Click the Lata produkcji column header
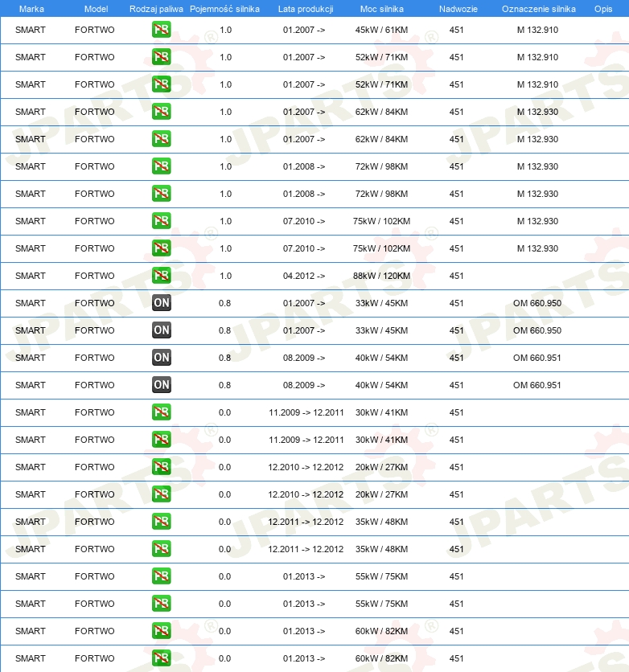Viewport: 629px width, 672px height. tap(306, 9)
